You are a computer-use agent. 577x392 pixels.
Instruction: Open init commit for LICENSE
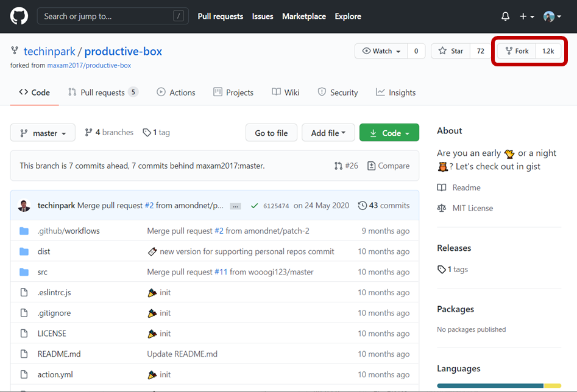[165, 334]
